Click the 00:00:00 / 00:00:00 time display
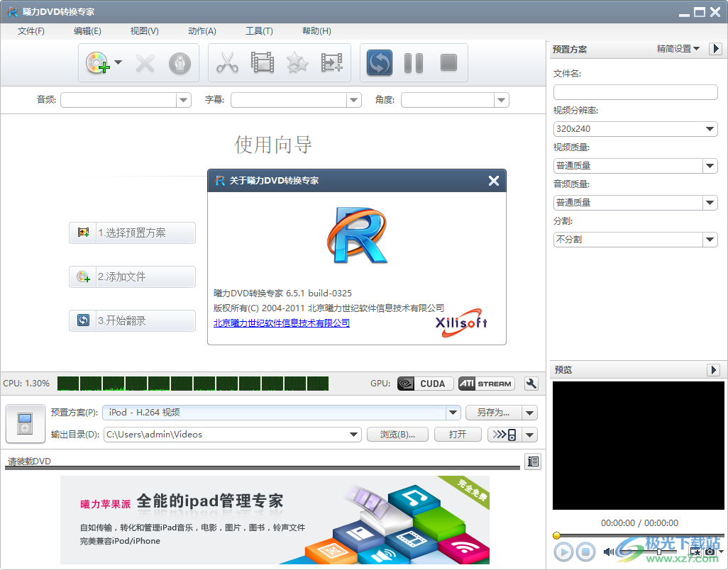Screen dimensions: 728x570 (639, 522)
